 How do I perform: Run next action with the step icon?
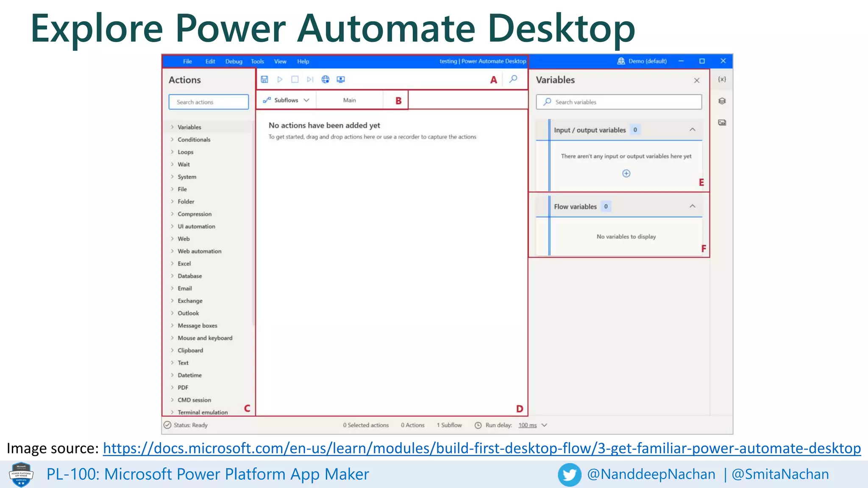[310, 79]
